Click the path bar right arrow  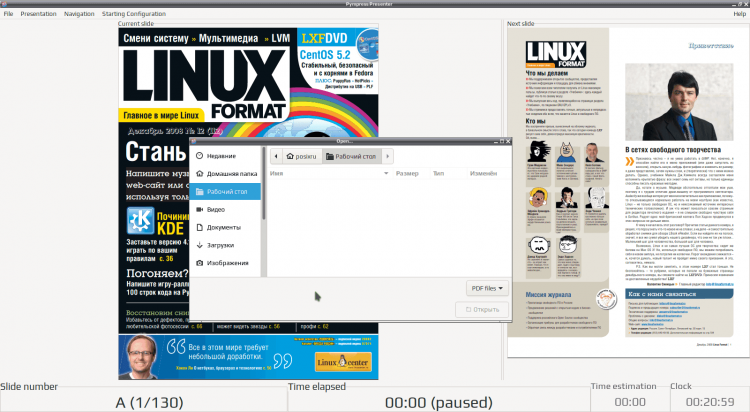tap(387, 155)
